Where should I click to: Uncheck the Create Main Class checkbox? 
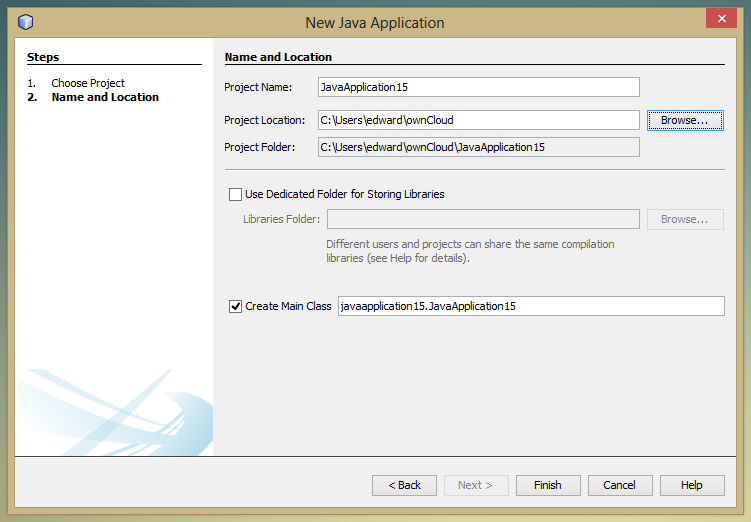click(x=236, y=306)
